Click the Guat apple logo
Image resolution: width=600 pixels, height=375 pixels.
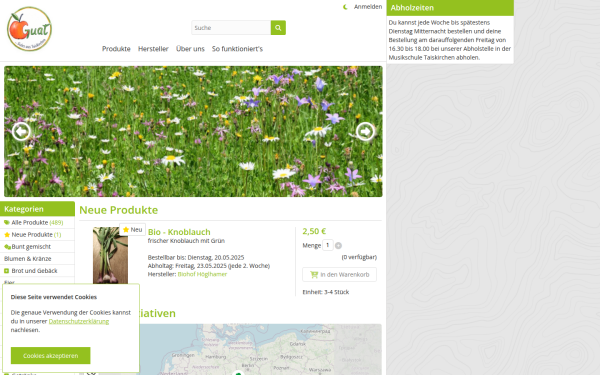click(x=29, y=29)
